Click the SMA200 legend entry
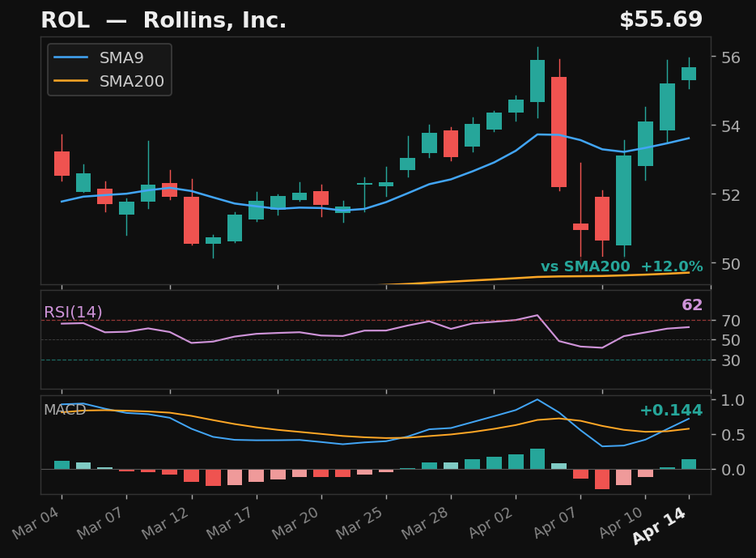Viewport: 756px width, 558px height. point(109,81)
